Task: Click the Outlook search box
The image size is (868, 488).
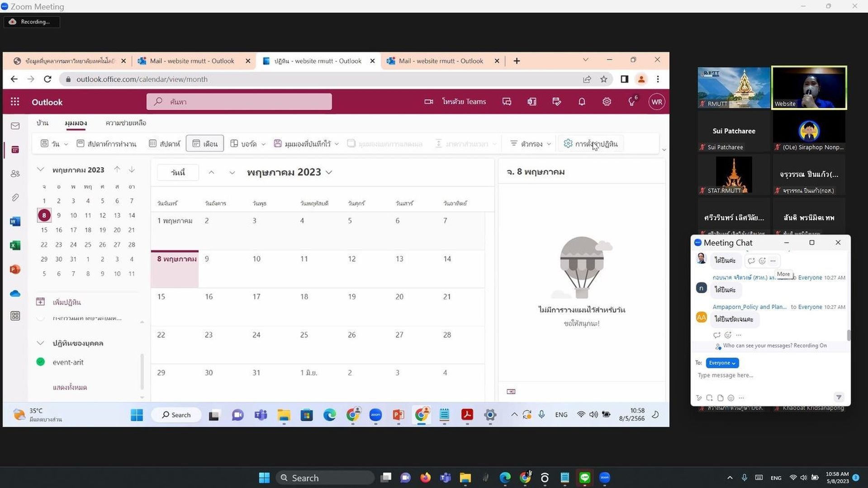Action: [x=239, y=102]
